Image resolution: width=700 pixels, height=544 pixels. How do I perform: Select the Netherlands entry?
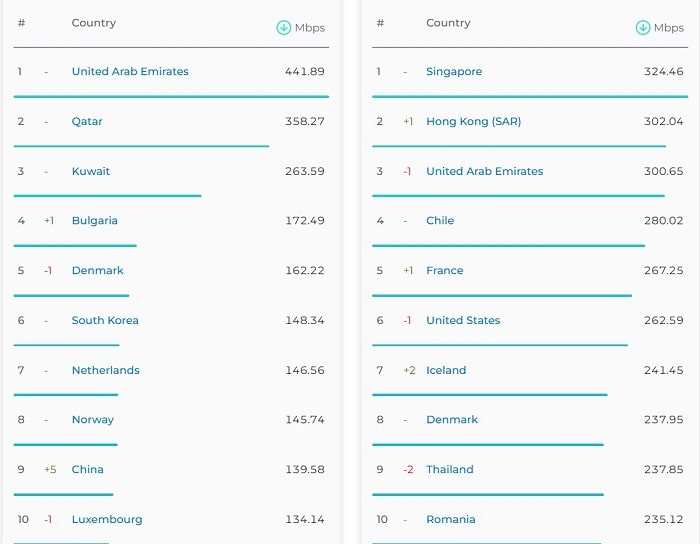click(106, 371)
